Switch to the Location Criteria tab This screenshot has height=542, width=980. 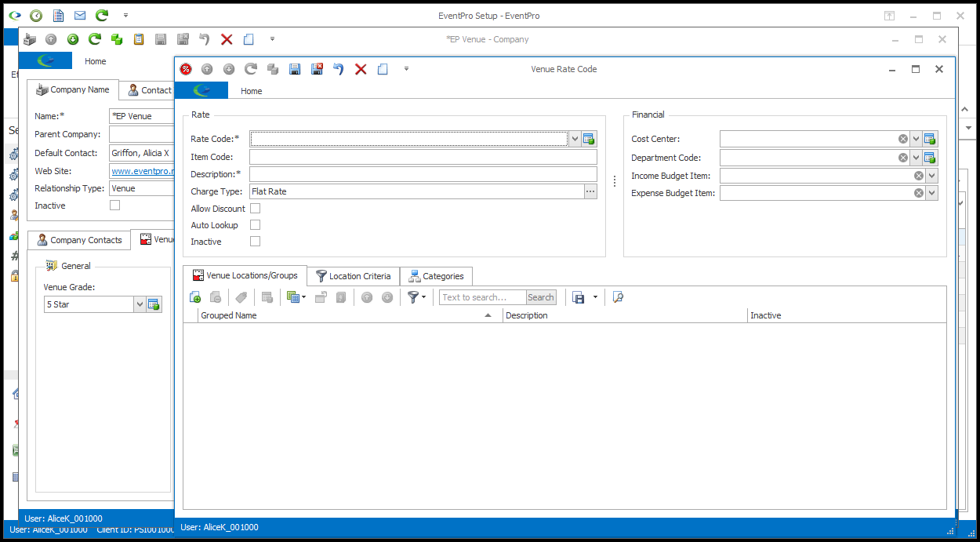[353, 276]
